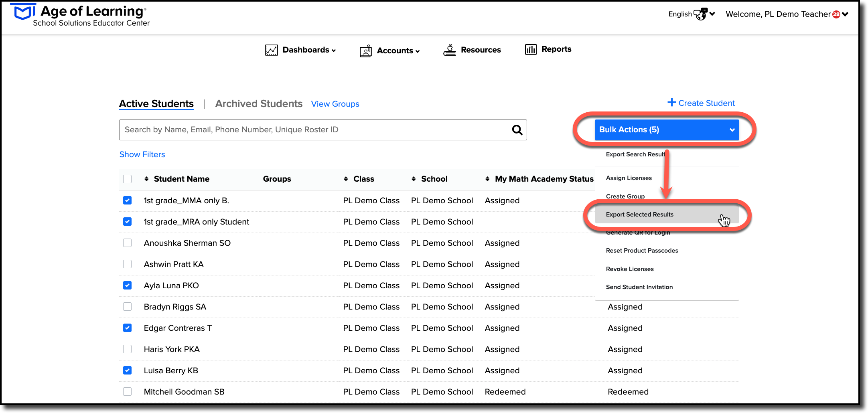Click the Create Student link
This screenshot has width=868, height=413.
coord(701,103)
